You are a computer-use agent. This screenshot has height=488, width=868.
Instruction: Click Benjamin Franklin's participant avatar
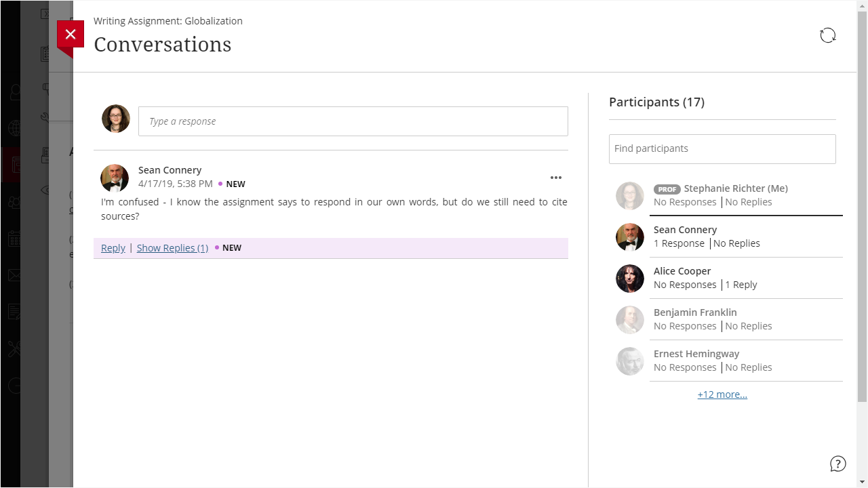[x=629, y=320]
